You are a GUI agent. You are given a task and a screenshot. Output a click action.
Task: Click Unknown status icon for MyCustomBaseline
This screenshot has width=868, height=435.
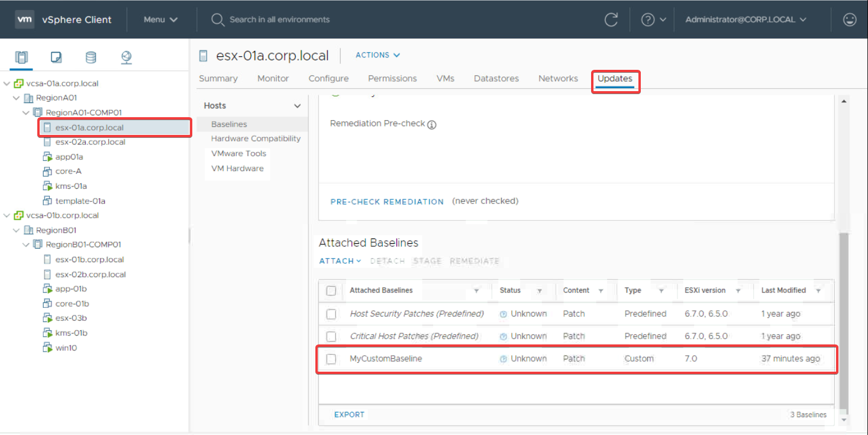[504, 359]
